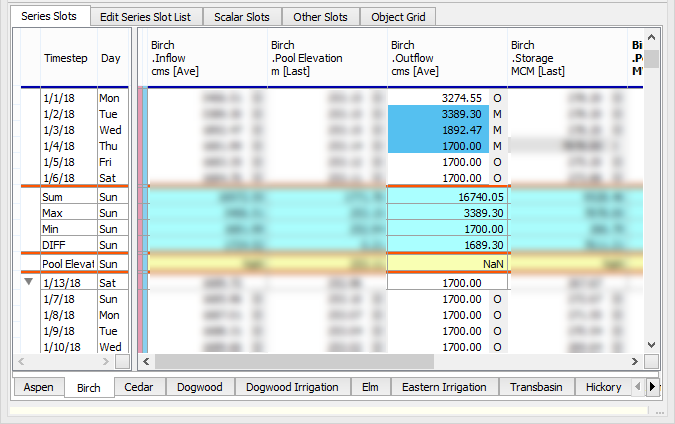Collapse the triangle beside the 1/13/18 row
This screenshot has width=675, height=424.
pos(28,283)
